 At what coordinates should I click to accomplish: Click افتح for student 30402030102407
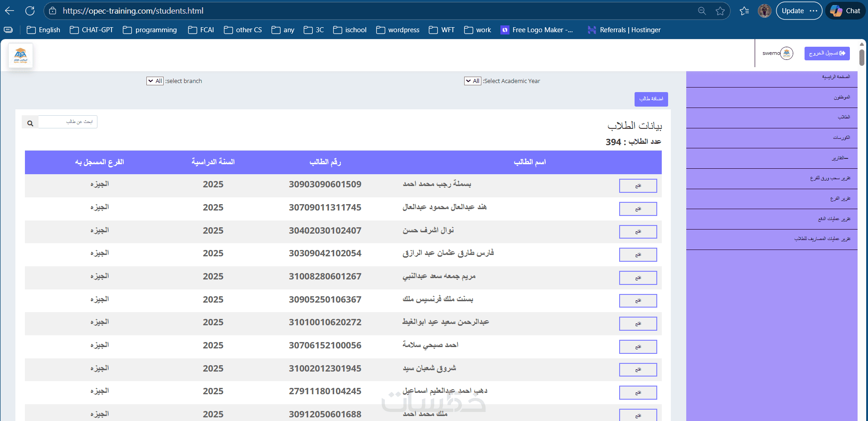pyautogui.click(x=638, y=232)
